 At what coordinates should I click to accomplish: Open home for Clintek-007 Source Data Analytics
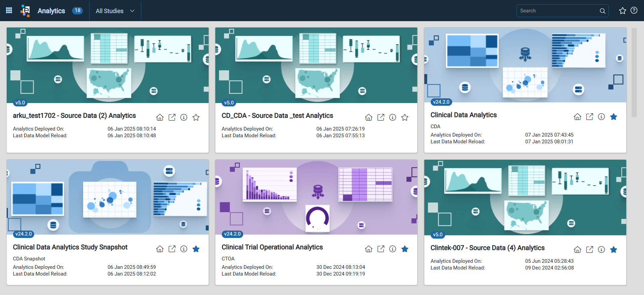578,249
